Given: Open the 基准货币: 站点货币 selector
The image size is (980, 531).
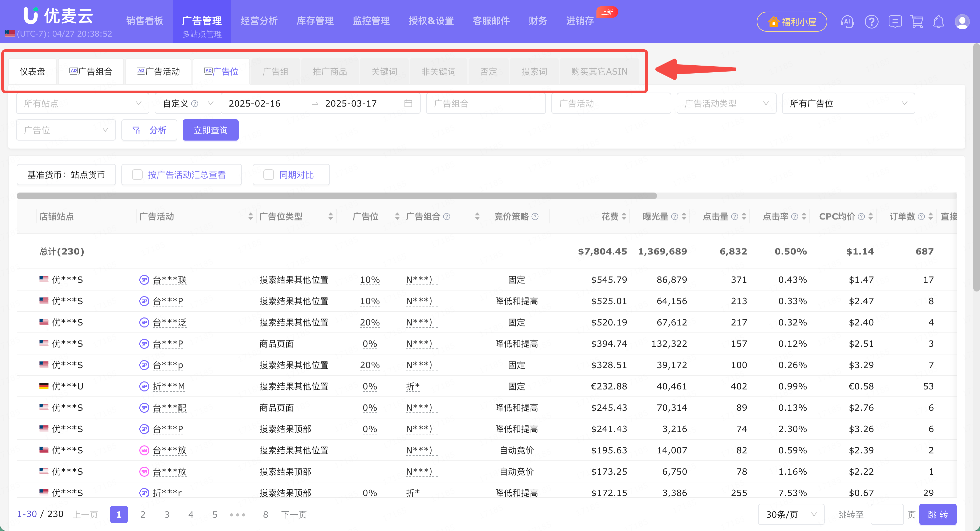Looking at the screenshot, I should tap(66, 175).
